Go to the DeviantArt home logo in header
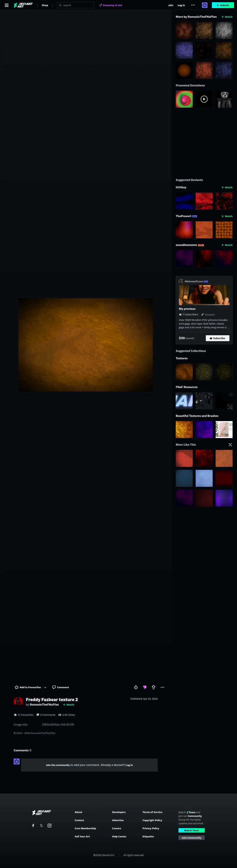This screenshot has width=237, height=868. (23, 5)
